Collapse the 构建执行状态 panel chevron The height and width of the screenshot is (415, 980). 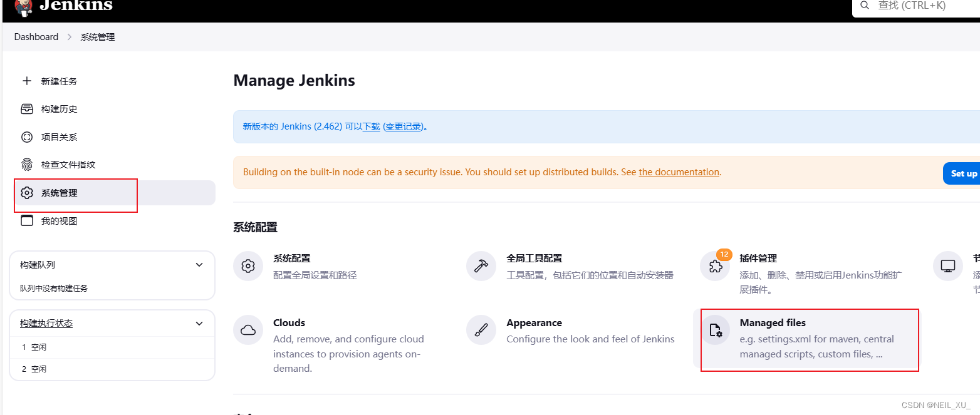pyautogui.click(x=199, y=324)
